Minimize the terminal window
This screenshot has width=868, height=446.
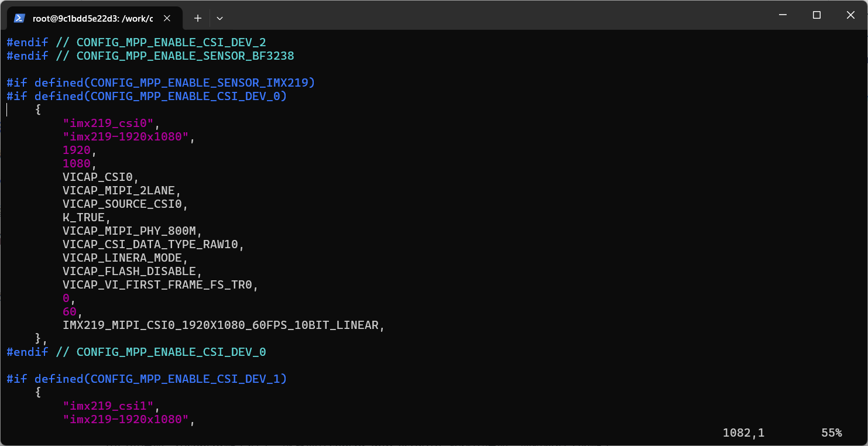[783, 15]
